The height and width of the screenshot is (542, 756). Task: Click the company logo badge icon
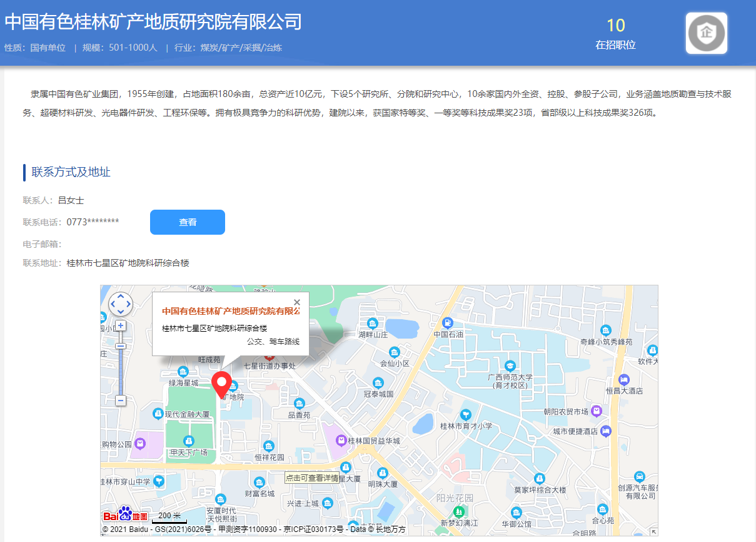pyautogui.click(x=707, y=33)
